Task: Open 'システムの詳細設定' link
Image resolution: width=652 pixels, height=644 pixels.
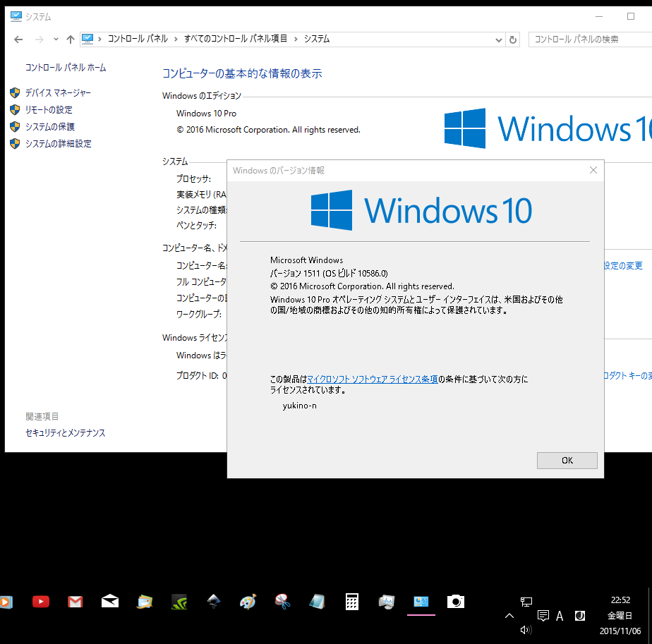Action: point(58,143)
